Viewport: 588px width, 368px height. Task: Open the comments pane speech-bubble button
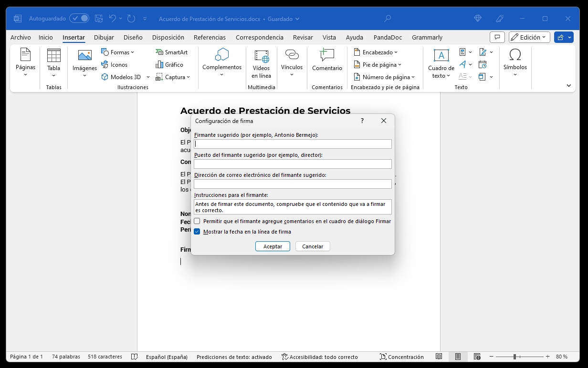pyautogui.click(x=497, y=37)
